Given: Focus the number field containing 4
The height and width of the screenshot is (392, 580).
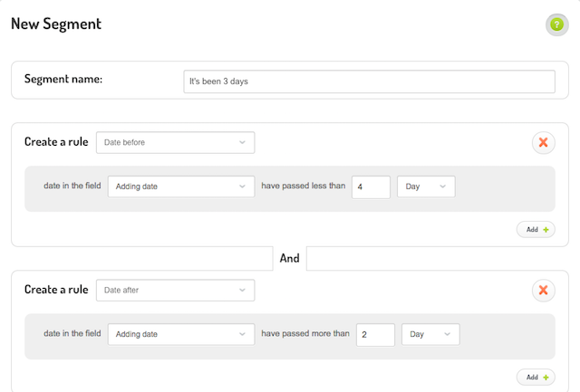Looking at the screenshot, I should click(x=371, y=187).
